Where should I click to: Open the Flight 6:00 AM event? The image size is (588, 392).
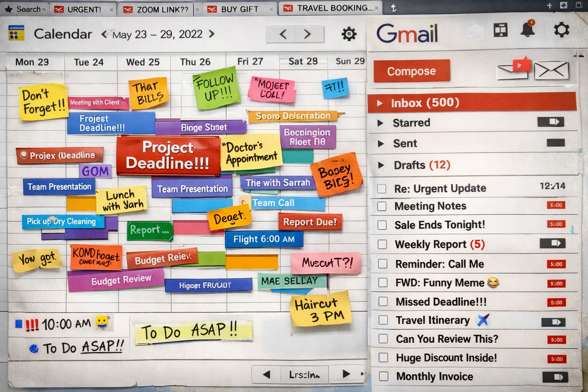point(264,239)
